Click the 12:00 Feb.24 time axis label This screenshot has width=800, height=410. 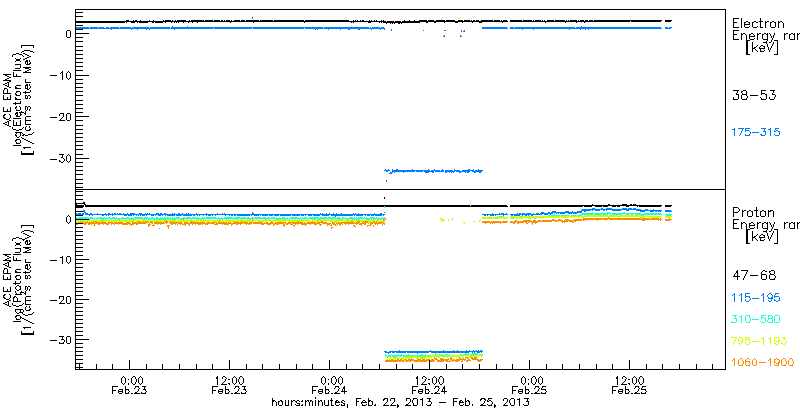pos(429,386)
